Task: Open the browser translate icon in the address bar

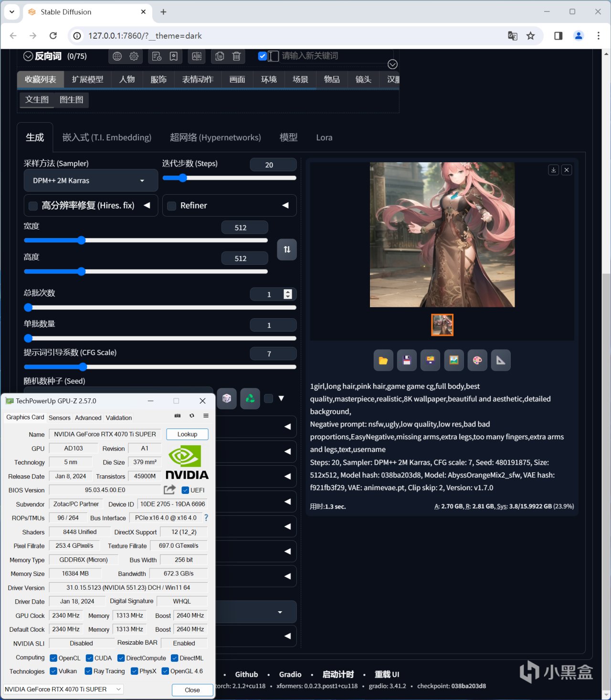Action: pyautogui.click(x=513, y=36)
